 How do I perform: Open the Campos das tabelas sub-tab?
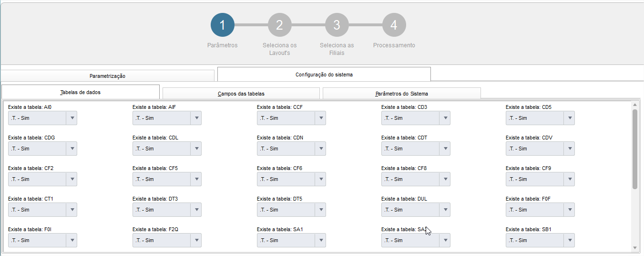pos(241,94)
